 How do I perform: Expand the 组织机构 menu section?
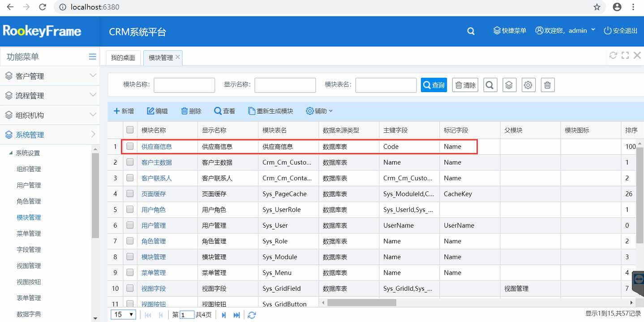(50, 115)
